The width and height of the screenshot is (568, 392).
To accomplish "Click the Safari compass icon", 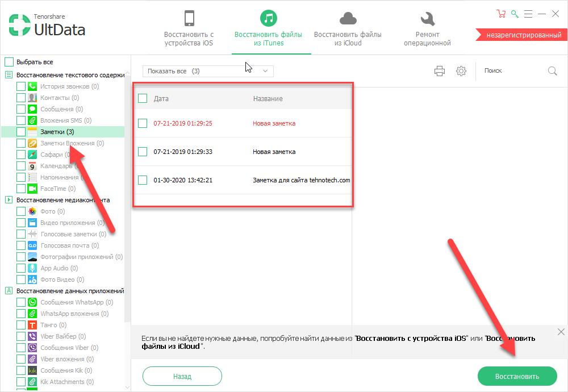I will click(32, 155).
